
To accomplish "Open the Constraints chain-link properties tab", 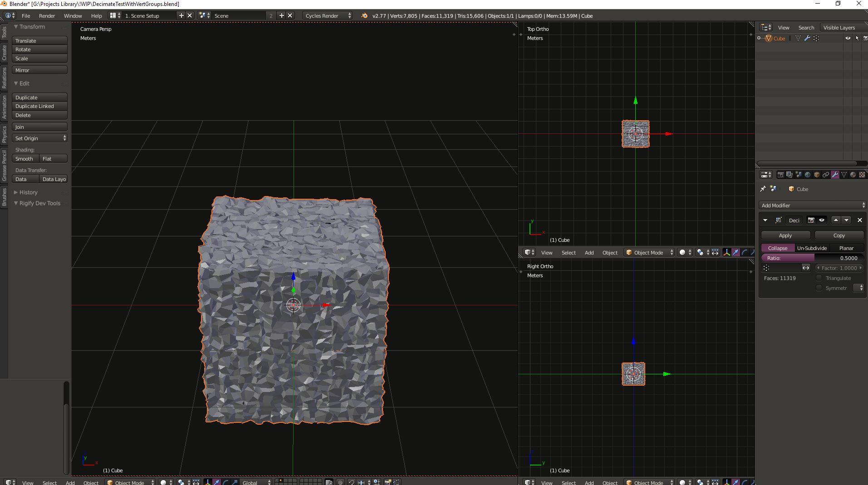I will pyautogui.click(x=826, y=175).
